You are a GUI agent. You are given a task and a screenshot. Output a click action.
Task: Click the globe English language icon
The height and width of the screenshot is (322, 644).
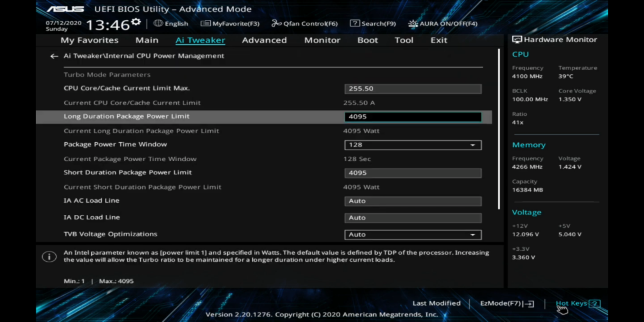158,24
